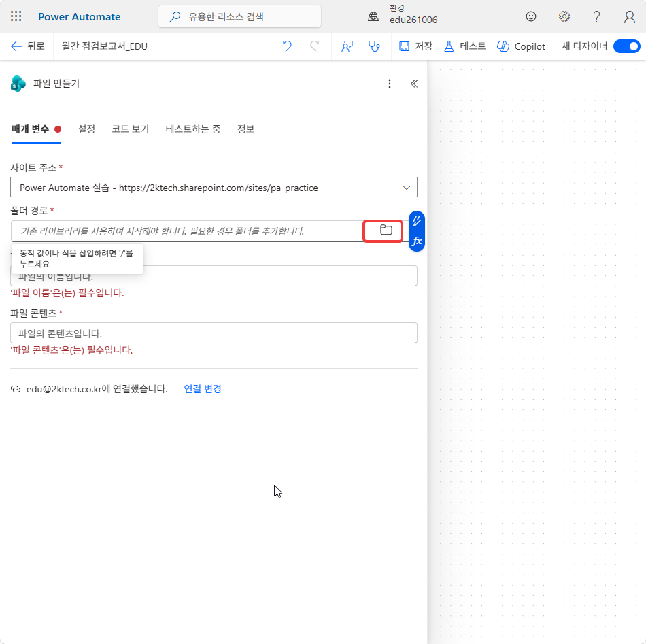
Task: Toggle the 새 디자이너 switch
Action: point(626,46)
